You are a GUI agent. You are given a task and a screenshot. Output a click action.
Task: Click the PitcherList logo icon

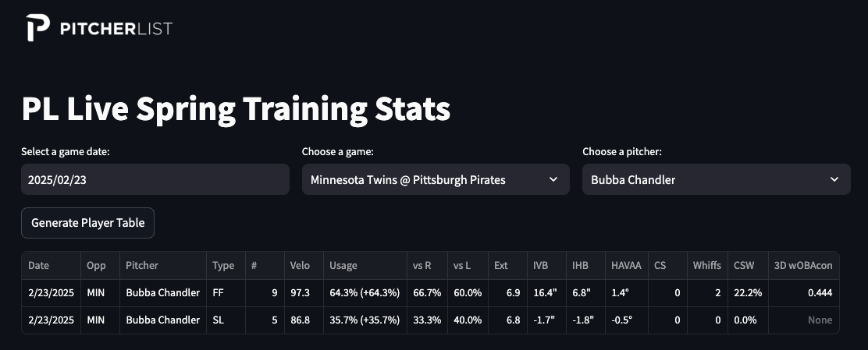point(38,27)
